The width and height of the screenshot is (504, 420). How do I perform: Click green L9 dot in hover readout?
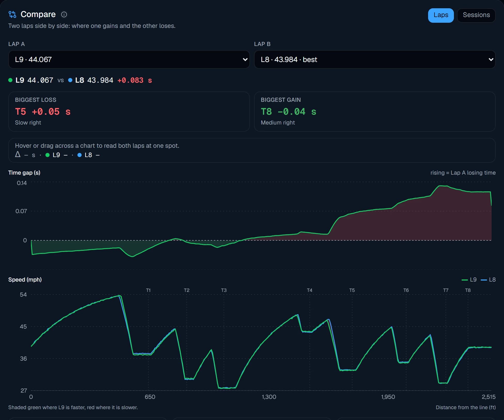[x=48, y=155]
